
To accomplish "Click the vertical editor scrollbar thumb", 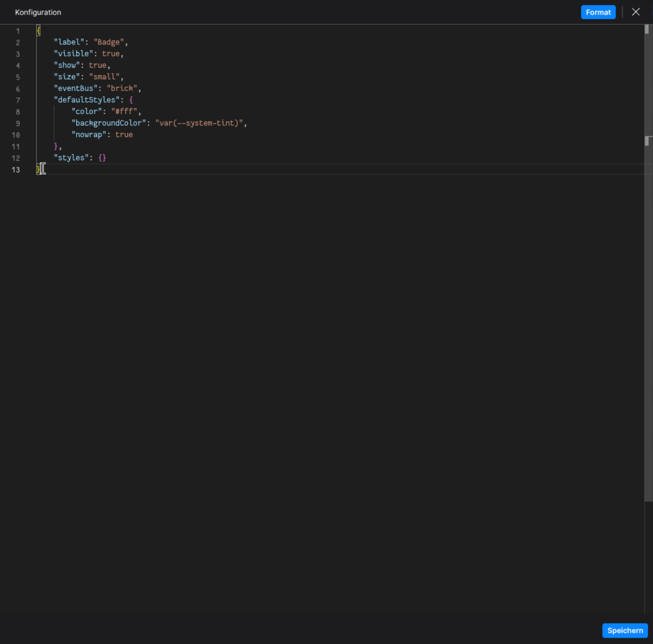I will coord(648,263).
